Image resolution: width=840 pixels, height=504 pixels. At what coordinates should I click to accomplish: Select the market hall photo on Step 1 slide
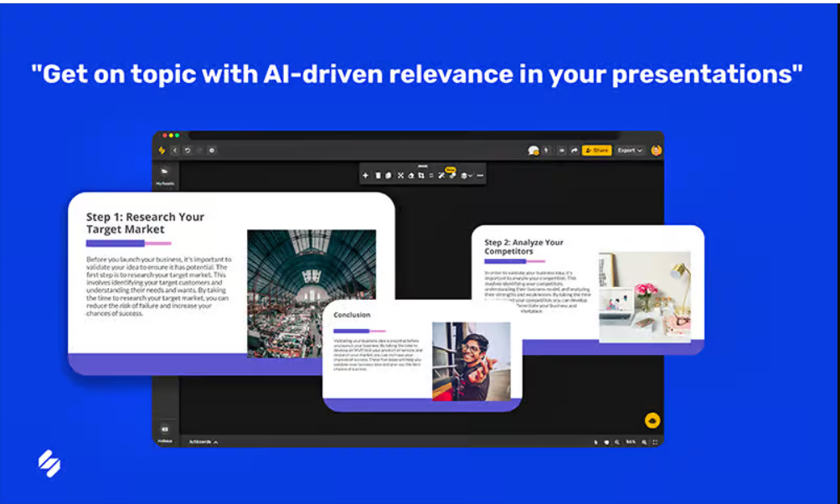[x=312, y=294]
